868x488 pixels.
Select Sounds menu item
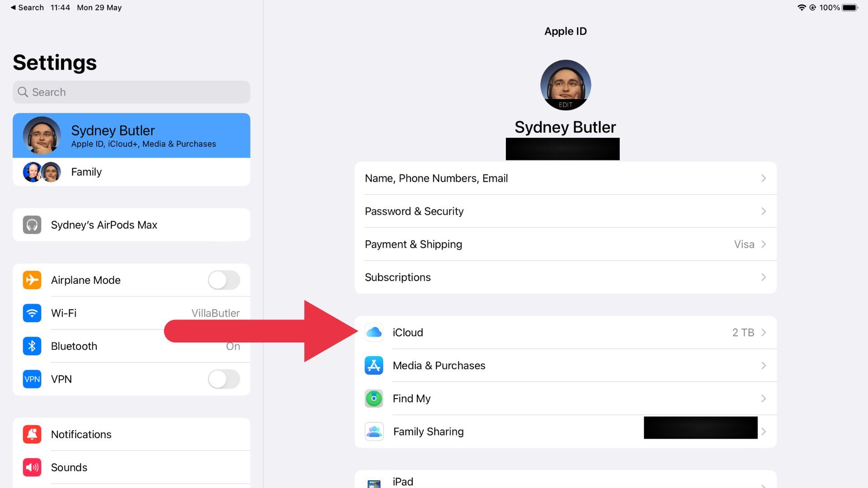132,467
